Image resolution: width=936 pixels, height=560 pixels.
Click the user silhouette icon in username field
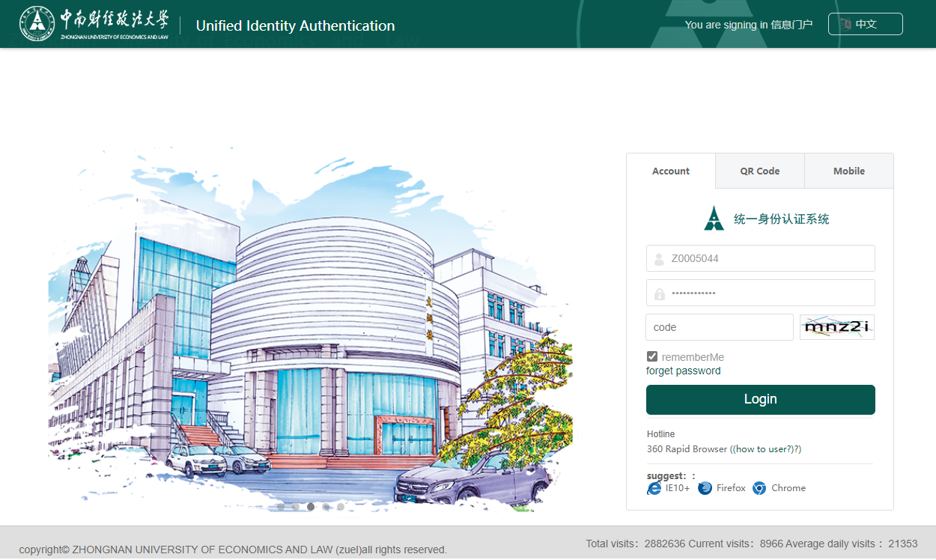(x=659, y=259)
